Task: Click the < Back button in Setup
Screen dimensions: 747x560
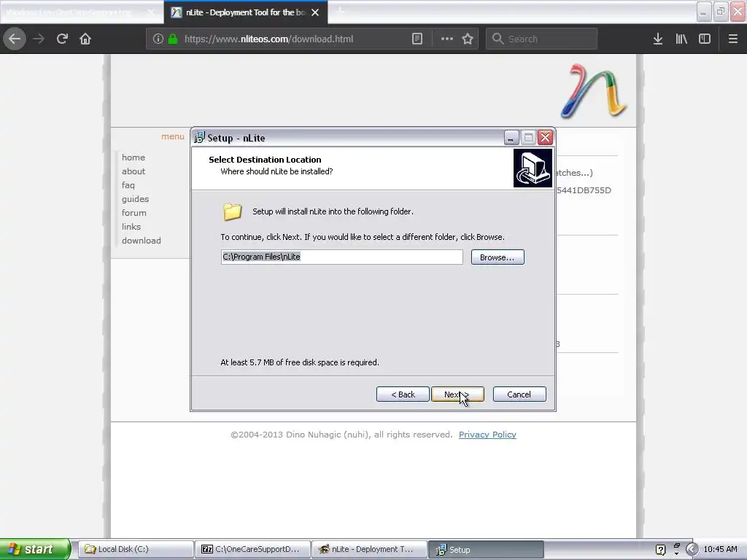Action: pos(403,394)
